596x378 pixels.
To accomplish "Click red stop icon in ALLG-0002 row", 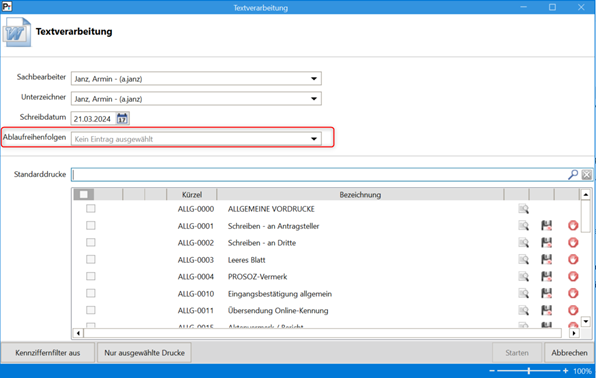I will pyautogui.click(x=573, y=243).
